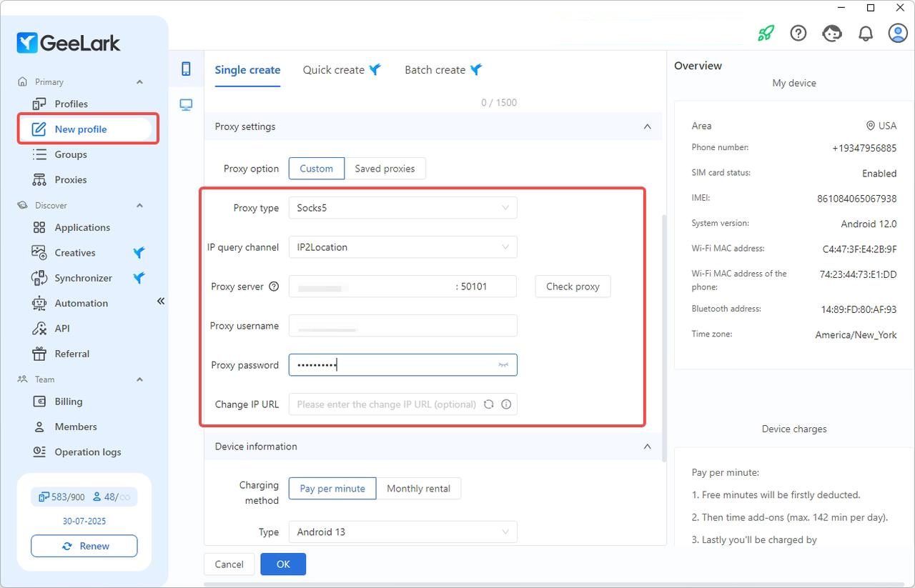
Task: Collapse the Team section
Action: (x=139, y=379)
